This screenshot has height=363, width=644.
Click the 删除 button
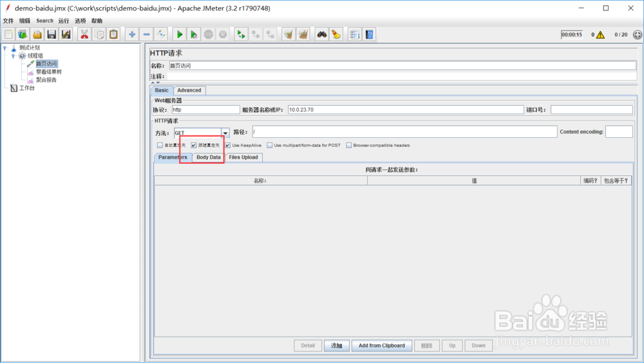click(427, 346)
